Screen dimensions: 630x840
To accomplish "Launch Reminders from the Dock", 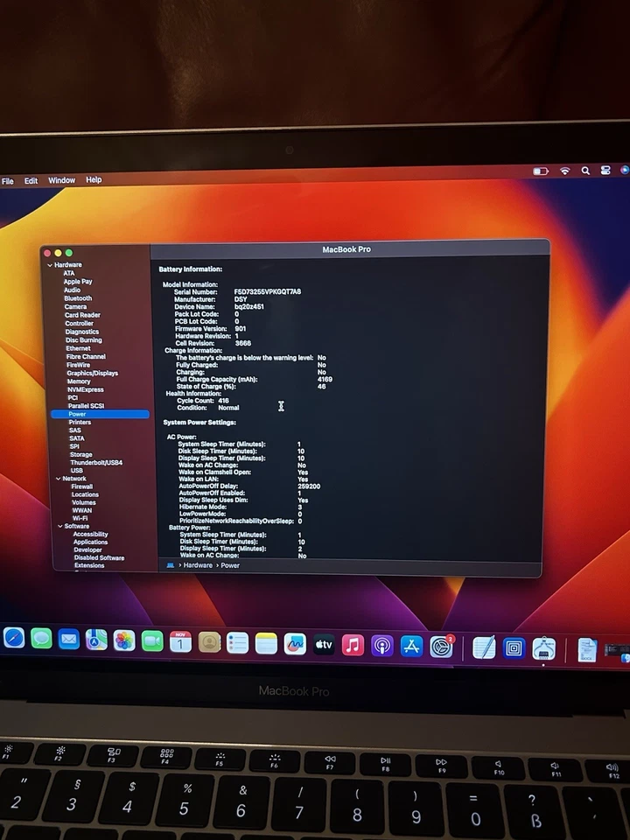I will point(237,643).
